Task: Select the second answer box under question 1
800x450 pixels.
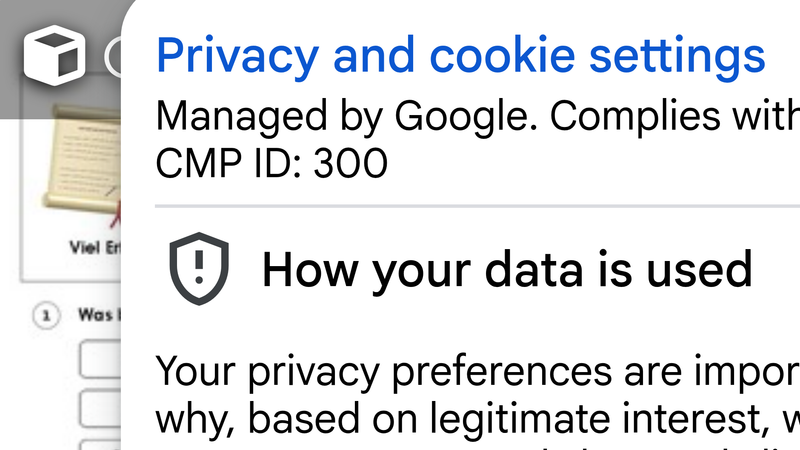Action: point(101,408)
